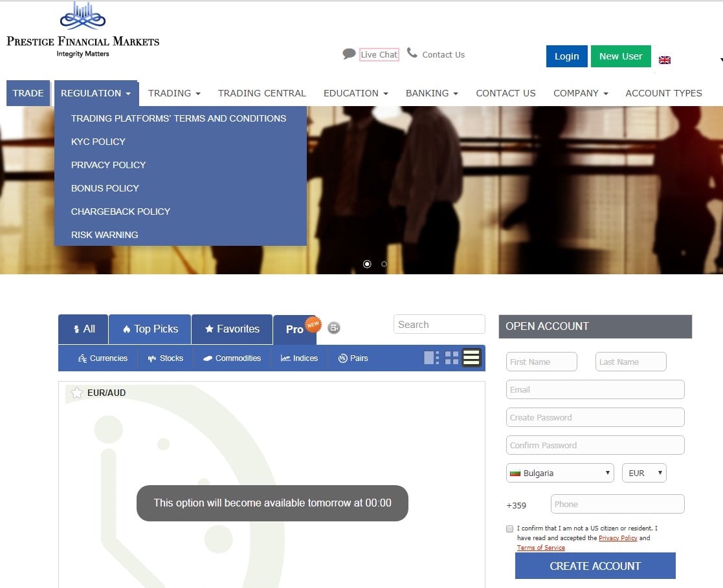Click the Confirm Password field
Screen dimensions: 723x588
[595, 445]
